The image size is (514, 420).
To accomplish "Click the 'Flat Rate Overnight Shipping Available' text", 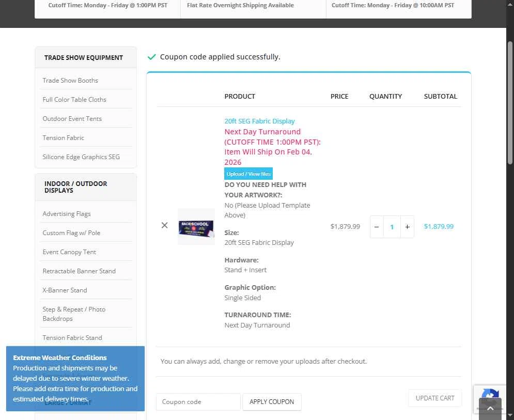I will pos(240,5).
